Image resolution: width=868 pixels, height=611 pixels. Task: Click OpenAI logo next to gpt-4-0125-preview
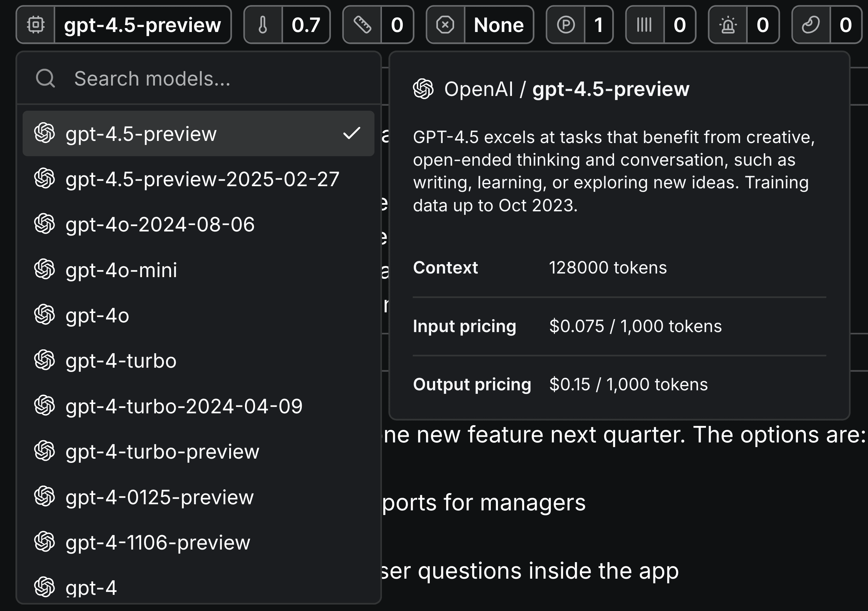45,496
